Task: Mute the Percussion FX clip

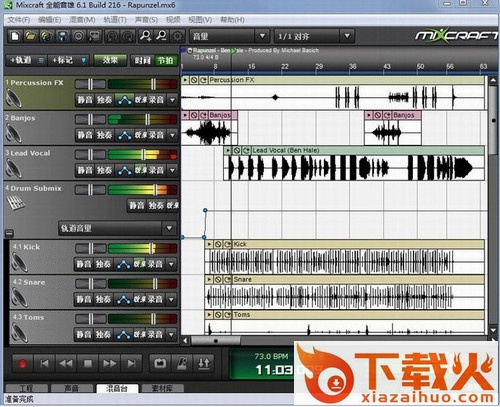Action: [x=194, y=80]
